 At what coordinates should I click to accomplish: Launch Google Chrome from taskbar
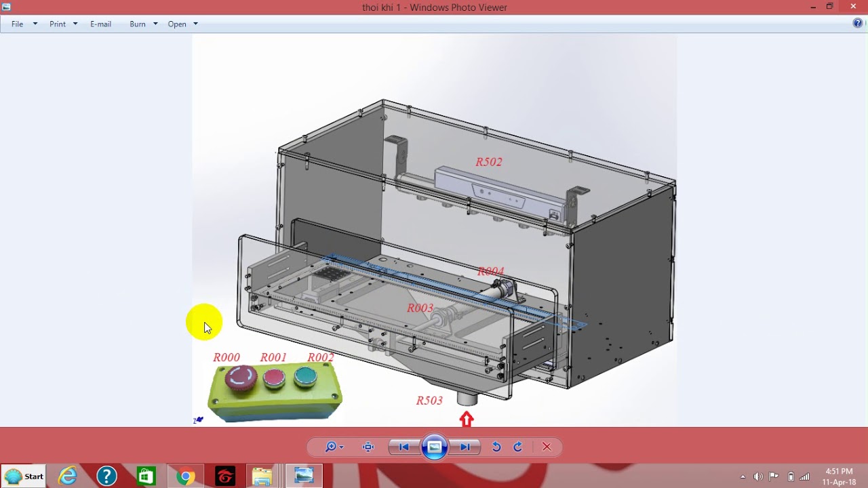pyautogui.click(x=185, y=476)
